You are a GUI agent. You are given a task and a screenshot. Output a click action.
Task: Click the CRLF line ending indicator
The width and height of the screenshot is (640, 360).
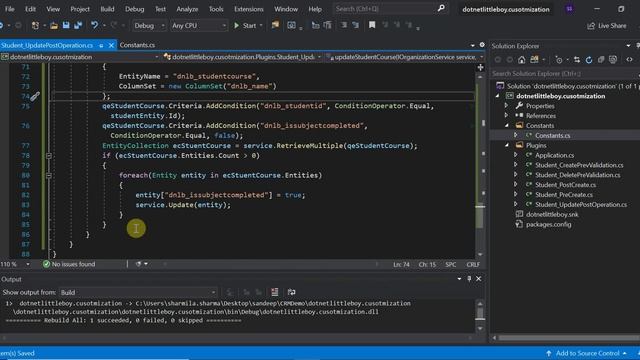[473, 264]
